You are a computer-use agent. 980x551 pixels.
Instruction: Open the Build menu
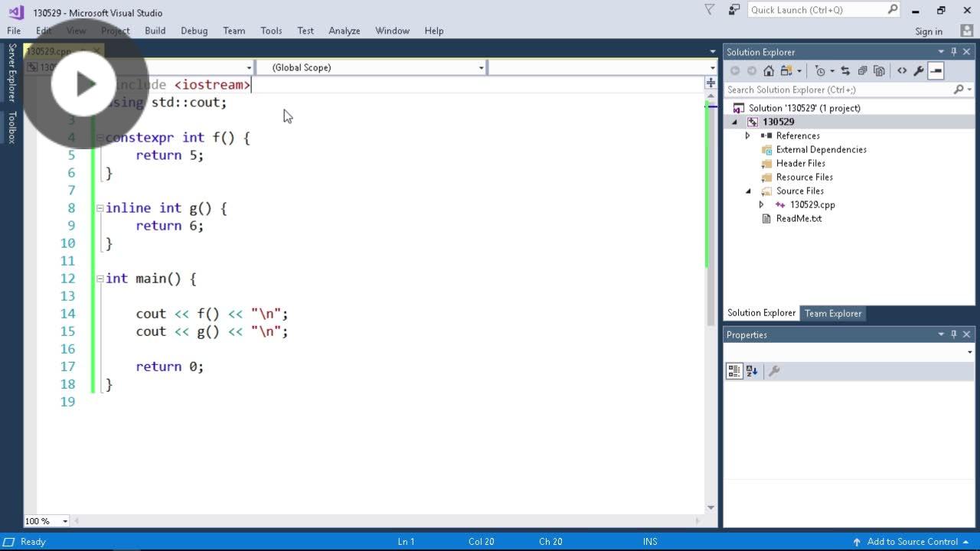155,31
